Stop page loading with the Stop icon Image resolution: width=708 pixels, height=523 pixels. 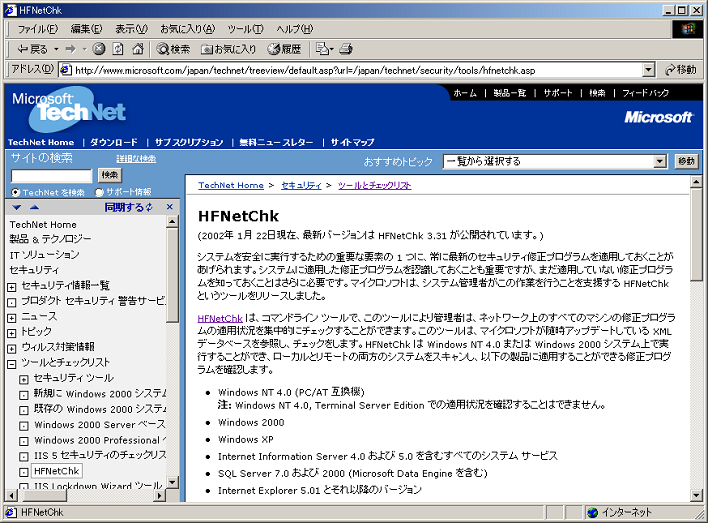99,49
